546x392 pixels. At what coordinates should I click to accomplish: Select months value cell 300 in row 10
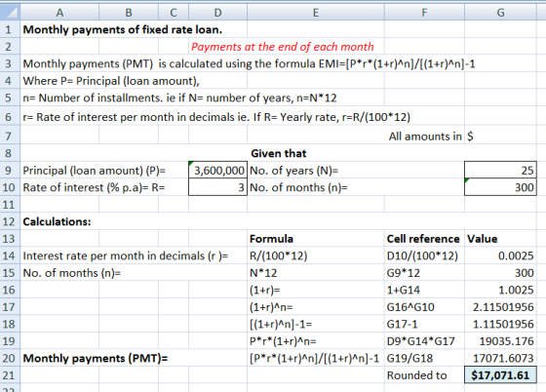coord(500,187)
